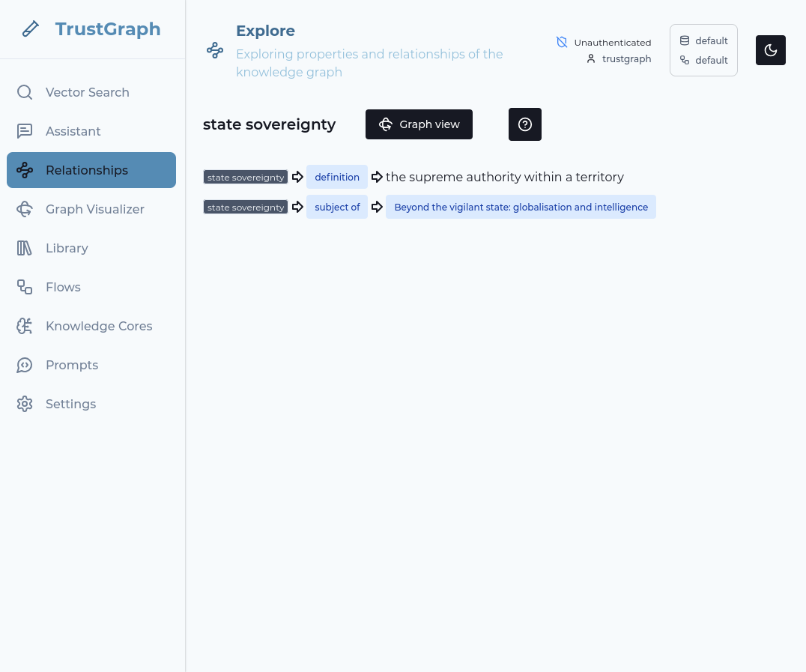Open the default collection and flow selector

click(703, 50)
